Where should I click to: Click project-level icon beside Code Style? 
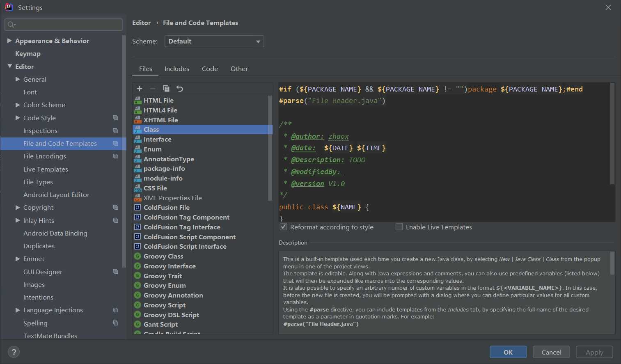(115, 118)
